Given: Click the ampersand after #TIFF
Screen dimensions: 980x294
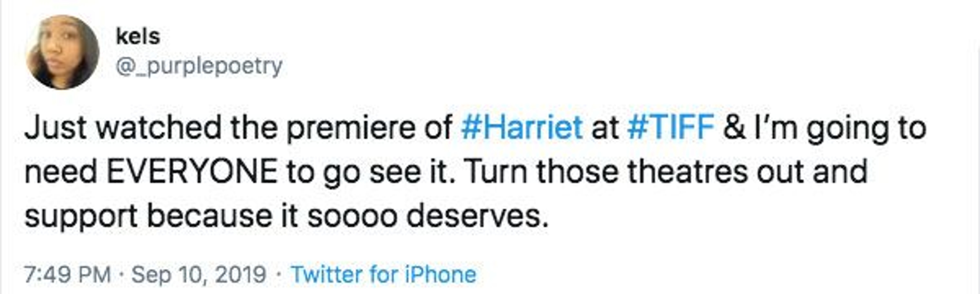Looking at the screenshot, I should 735,128.
